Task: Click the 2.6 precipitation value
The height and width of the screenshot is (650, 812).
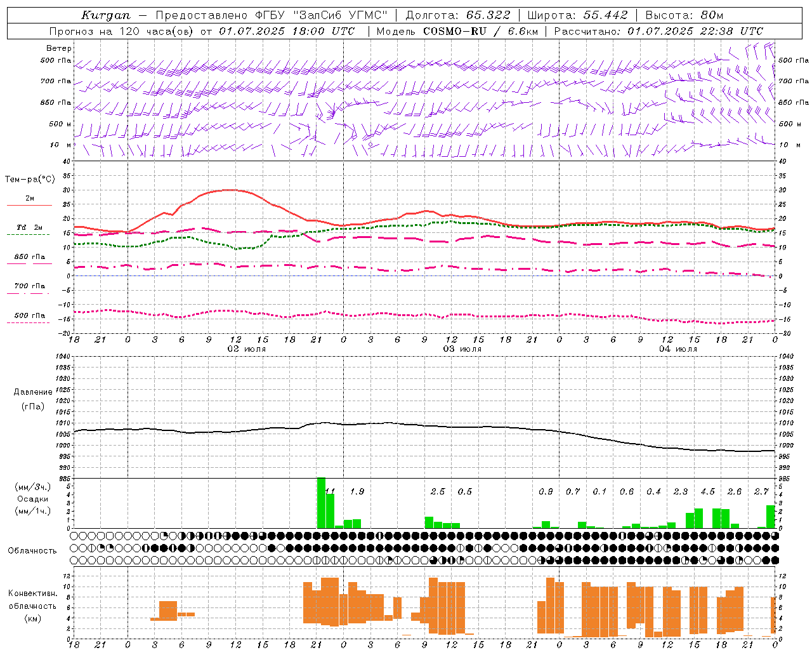Action: click(735, 491)
